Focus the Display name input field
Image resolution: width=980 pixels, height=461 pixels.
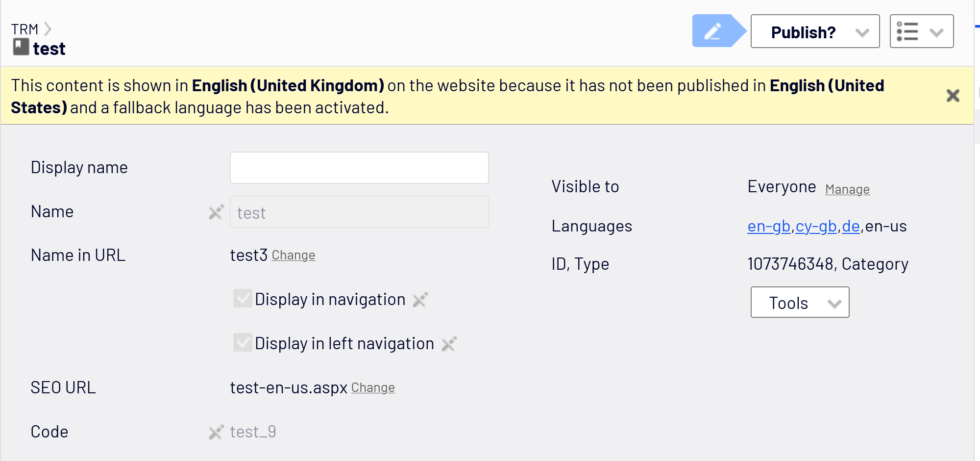point(359,168)
